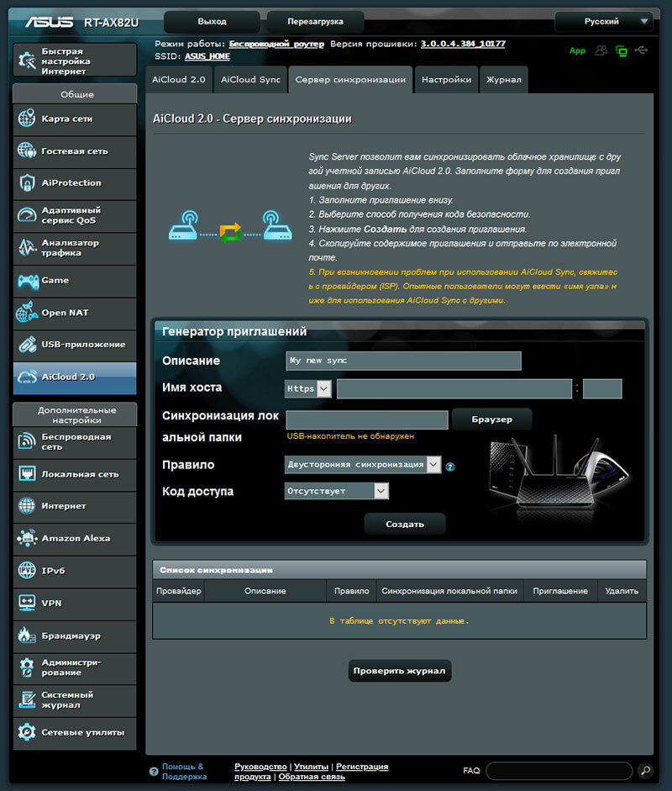Open the Open NAT icon

coord(27,312)
